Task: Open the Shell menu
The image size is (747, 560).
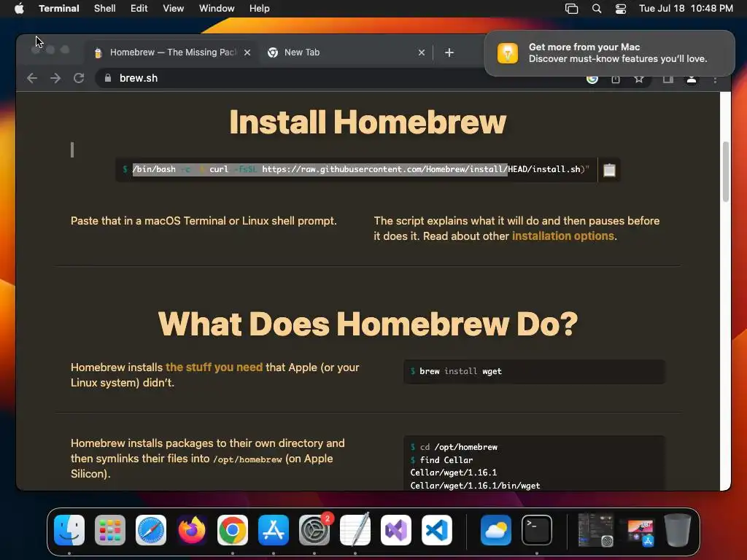Action: (x=105, y=9)
